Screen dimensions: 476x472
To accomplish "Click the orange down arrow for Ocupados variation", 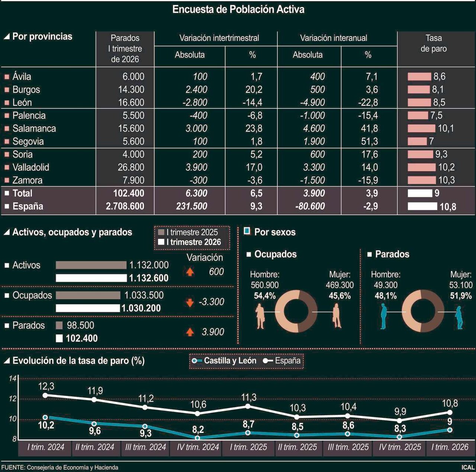I will 190,302.
